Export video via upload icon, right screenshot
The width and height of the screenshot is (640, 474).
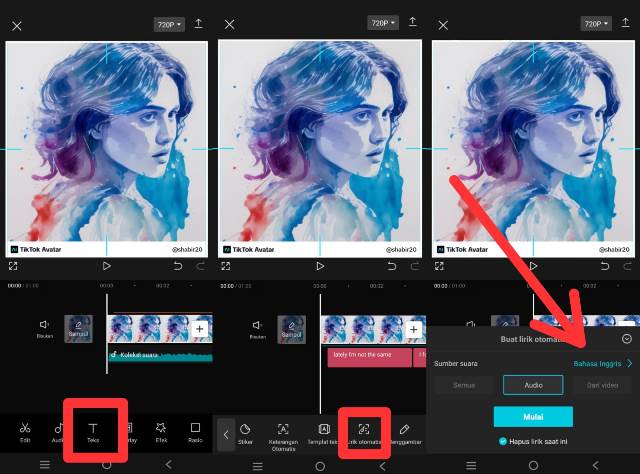625,22
